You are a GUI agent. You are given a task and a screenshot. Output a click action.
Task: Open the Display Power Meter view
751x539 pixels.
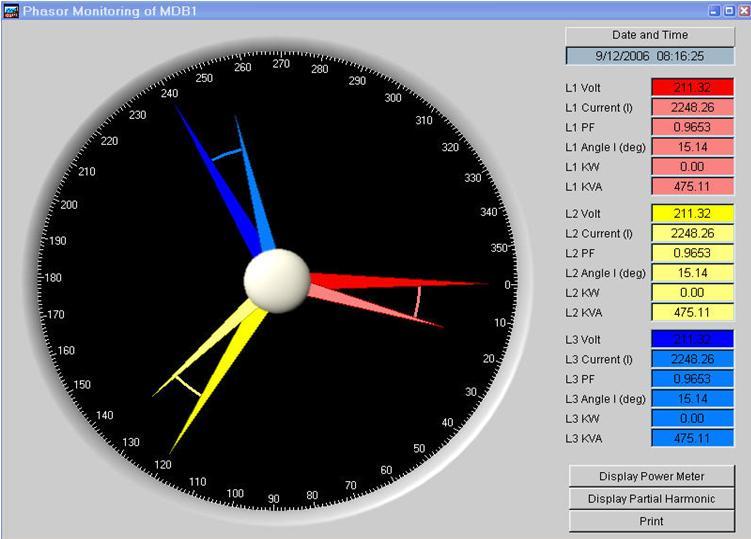(x=651, y=476)
